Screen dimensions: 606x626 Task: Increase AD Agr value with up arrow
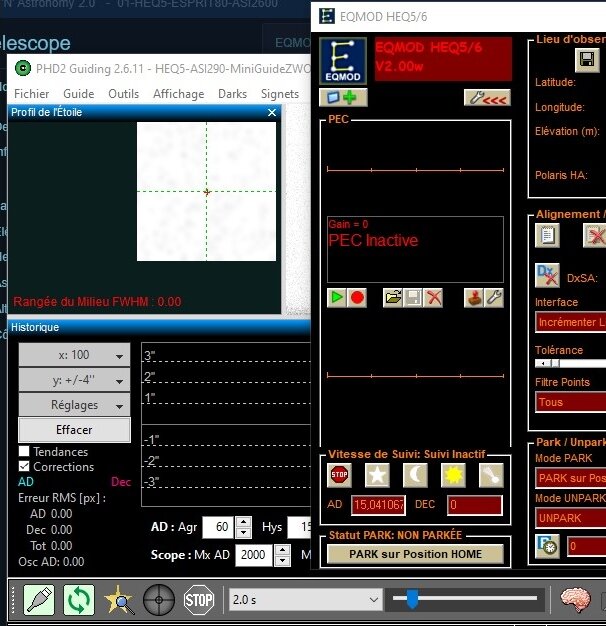243,522
